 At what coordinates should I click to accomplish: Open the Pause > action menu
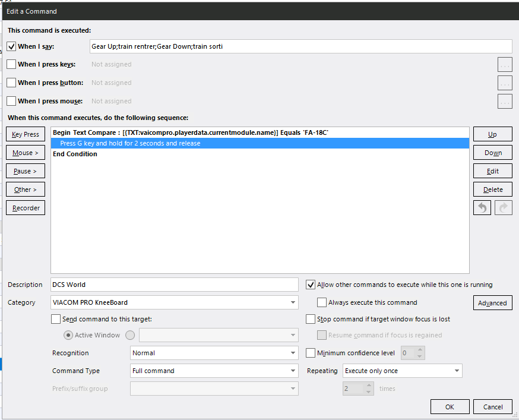tap(26, 171)
